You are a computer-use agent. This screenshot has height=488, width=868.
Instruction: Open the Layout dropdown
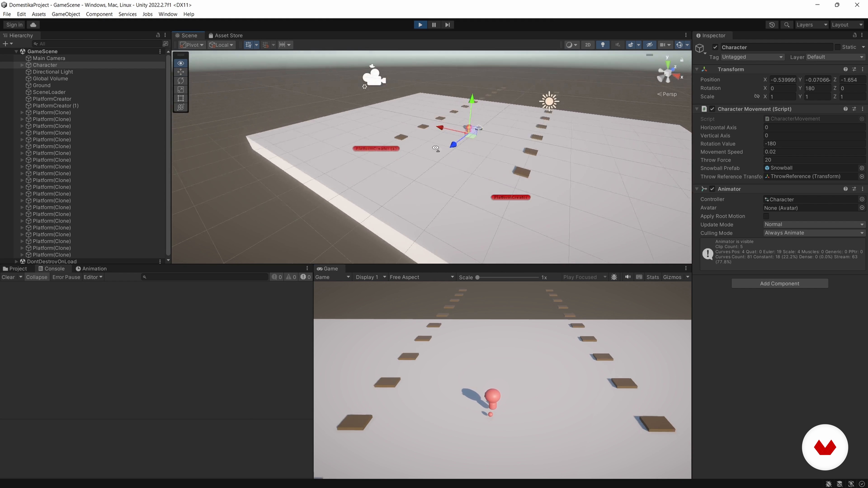click(847, 25)
